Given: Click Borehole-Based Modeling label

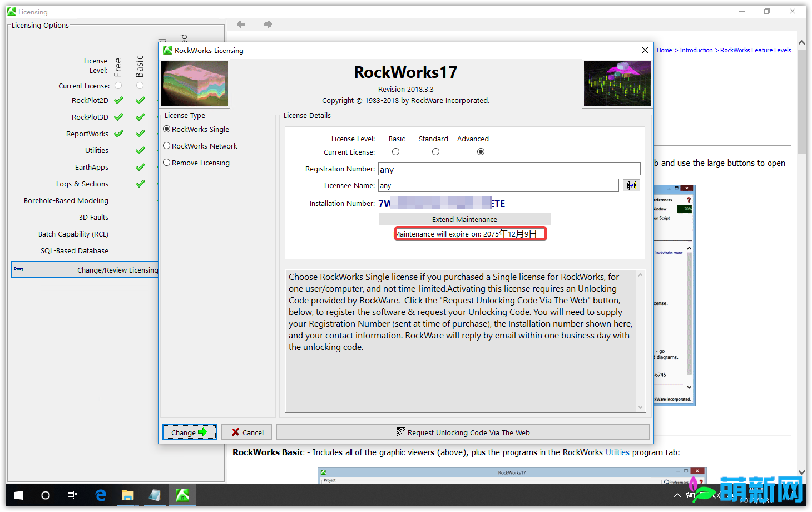Looking at the screenshot, I should click(66, 201).
